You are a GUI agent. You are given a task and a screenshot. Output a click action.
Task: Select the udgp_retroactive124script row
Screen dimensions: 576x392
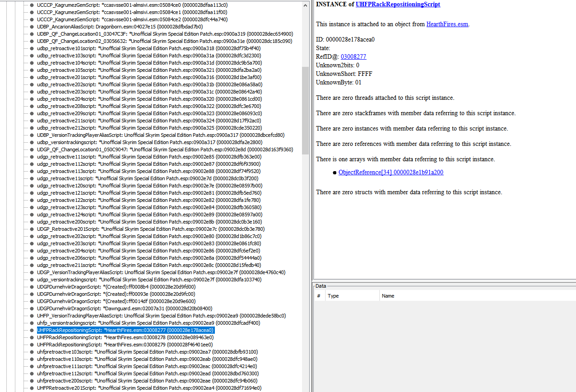pos(149,215)
